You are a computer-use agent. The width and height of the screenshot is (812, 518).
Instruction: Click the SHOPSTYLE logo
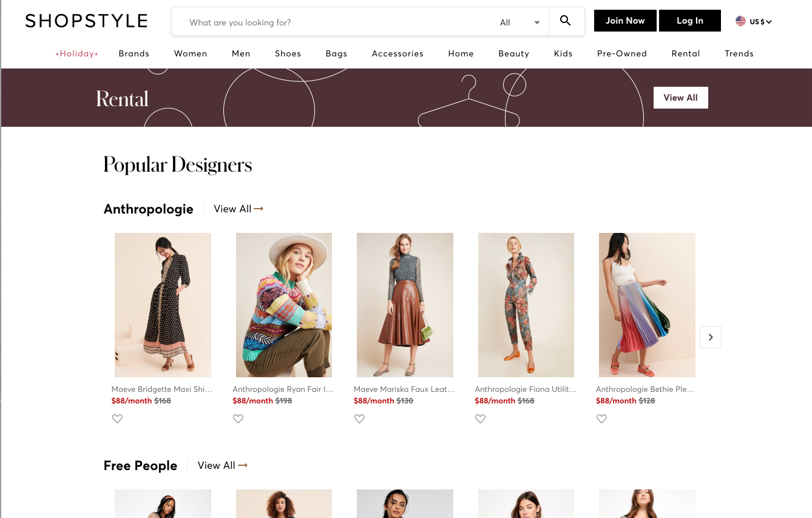pyautogui.click(x=86, y=21)
